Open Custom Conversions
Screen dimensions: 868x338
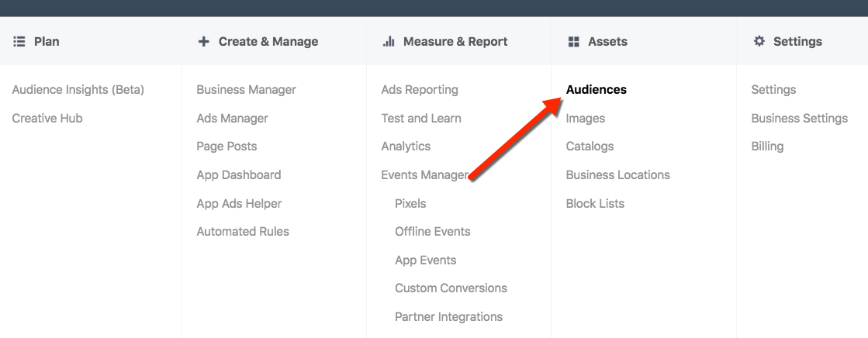click(451, 288)
